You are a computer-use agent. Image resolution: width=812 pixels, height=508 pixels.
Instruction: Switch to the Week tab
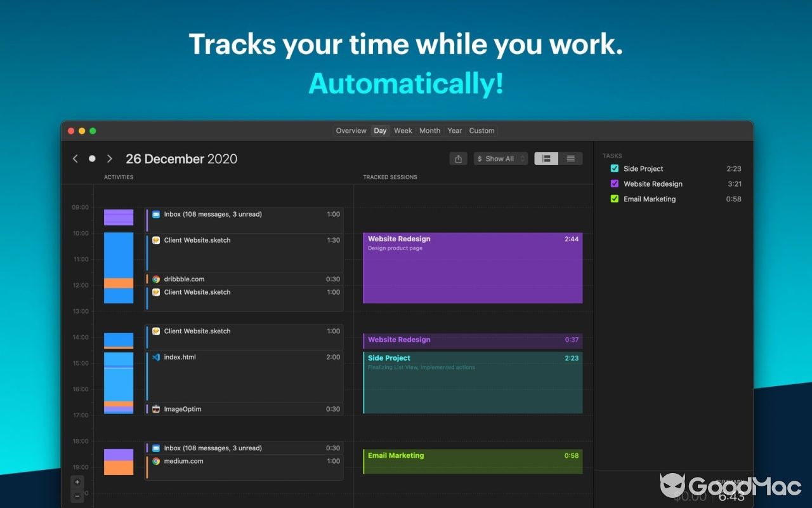[x=403, y=130]
